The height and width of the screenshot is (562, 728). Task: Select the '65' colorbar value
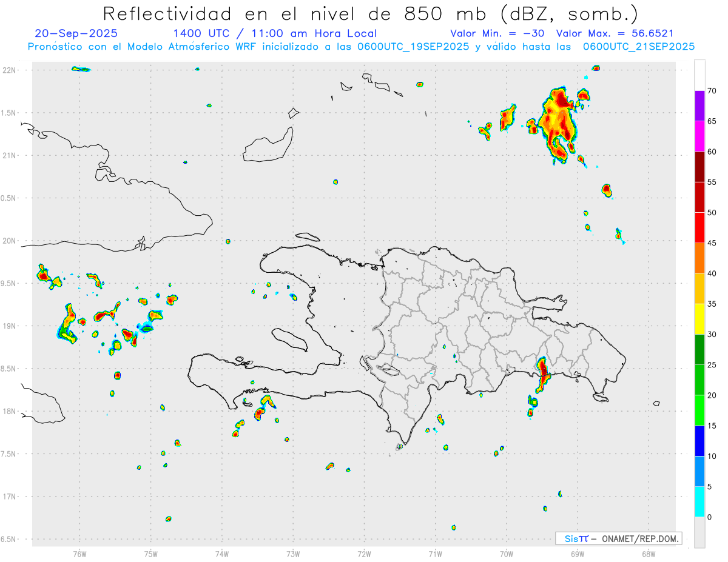coord(712,121)
